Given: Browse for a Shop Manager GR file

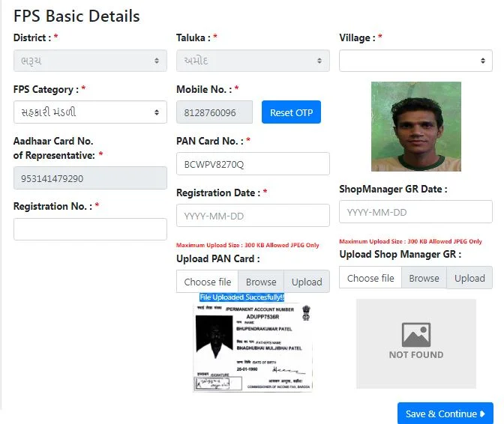Looking at the screenshot, I should point(424,278).
